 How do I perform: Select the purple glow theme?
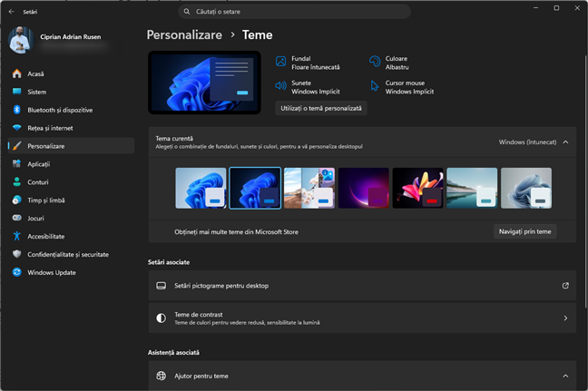[x=363, y=188]
